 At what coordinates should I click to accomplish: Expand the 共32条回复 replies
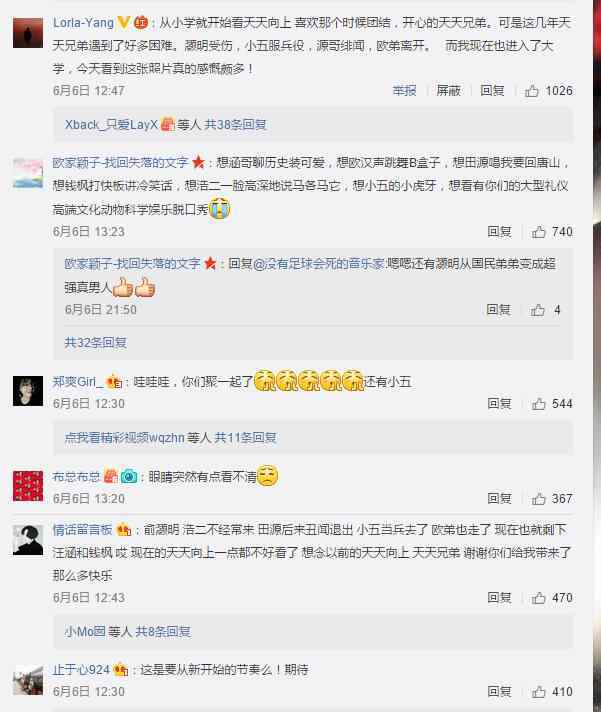pyautogui.click(x=95, y=342)
